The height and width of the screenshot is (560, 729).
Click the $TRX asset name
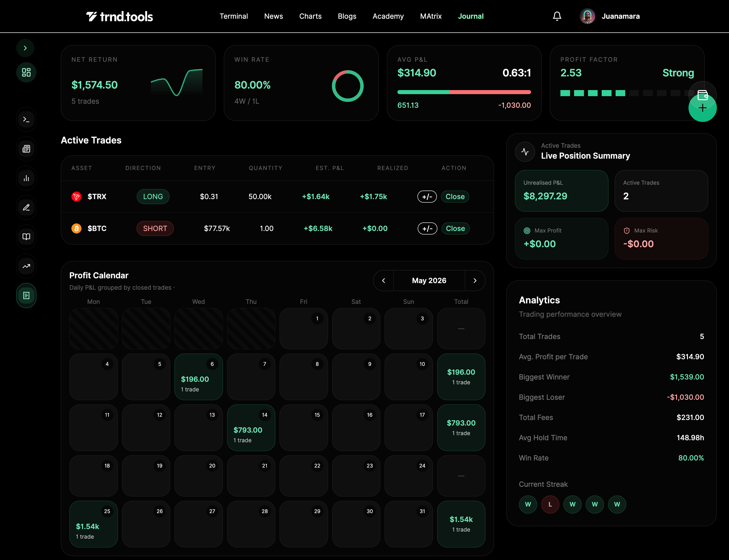tap(97, 197)
